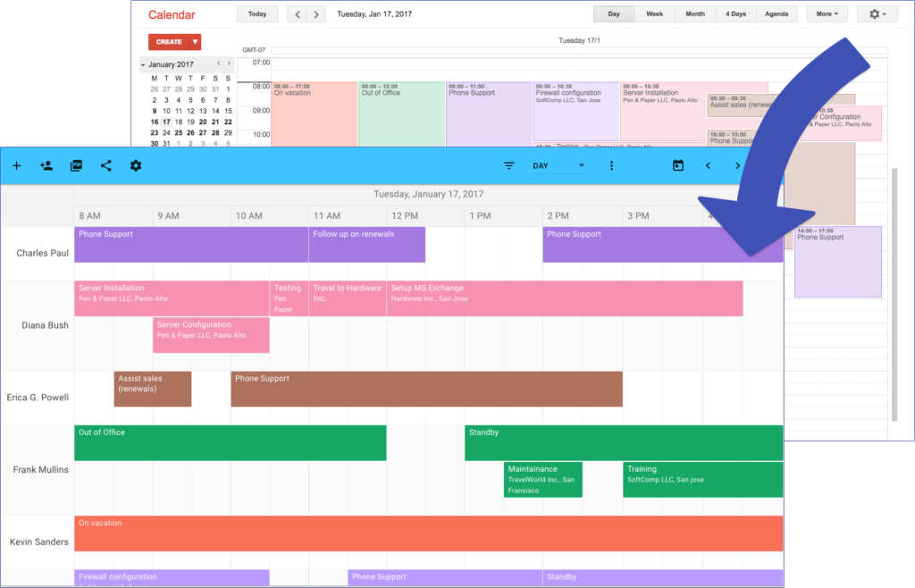The width and height of the screenshot is (915, 588).
Task: Select the Agenda view tab
Action: (x=776, y=13)
